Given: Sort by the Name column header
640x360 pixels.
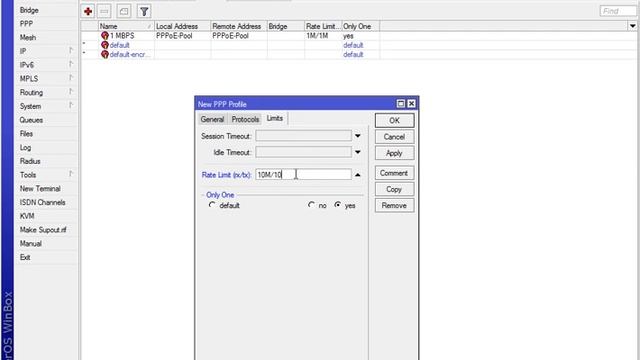Looking at the screenshot, I should point(126,26).
